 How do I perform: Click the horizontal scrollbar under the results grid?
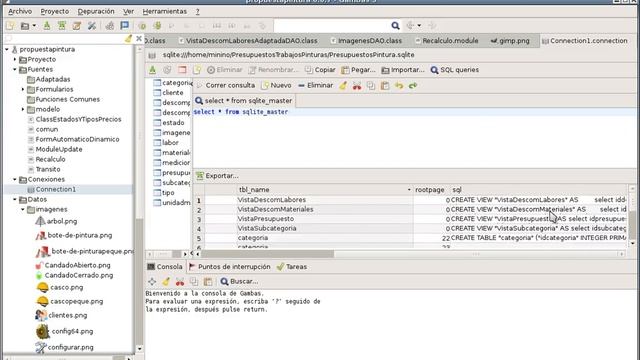(x=409, y=254)
